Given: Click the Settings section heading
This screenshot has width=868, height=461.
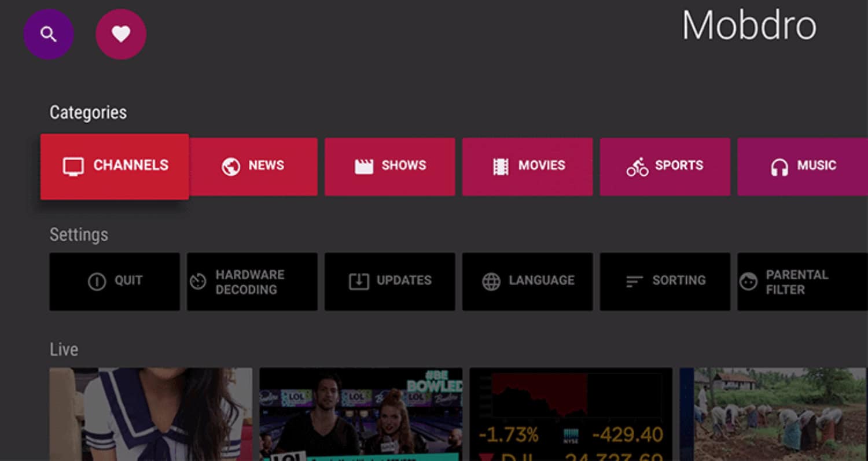Looking at the screenshot, I should 79,235.
